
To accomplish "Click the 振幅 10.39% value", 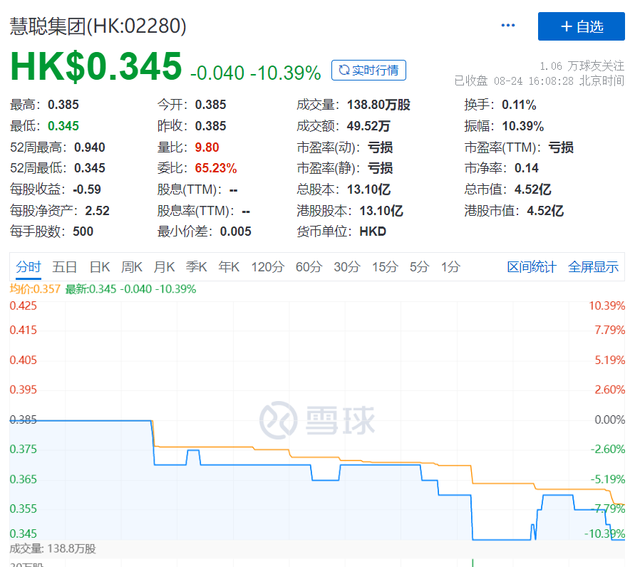I will [x=523, y=126].
